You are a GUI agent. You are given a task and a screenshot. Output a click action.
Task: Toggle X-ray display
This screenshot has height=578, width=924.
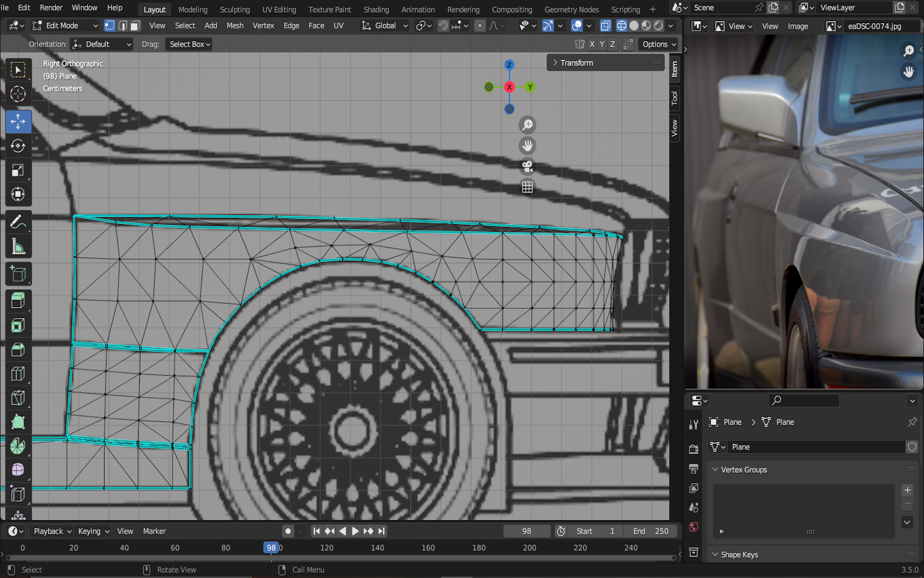click(x=605, y=26)
